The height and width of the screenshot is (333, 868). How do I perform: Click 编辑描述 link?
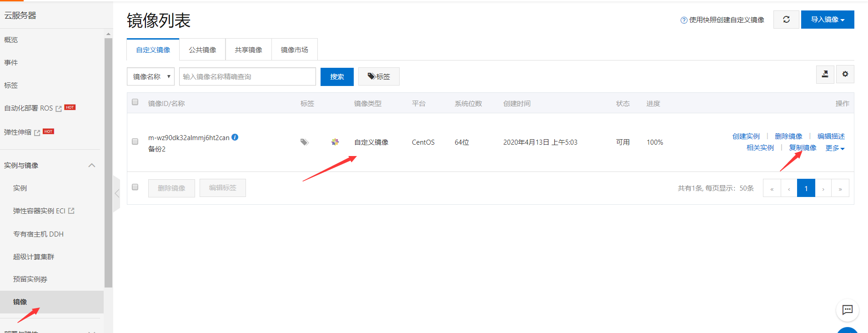[831, 136]
